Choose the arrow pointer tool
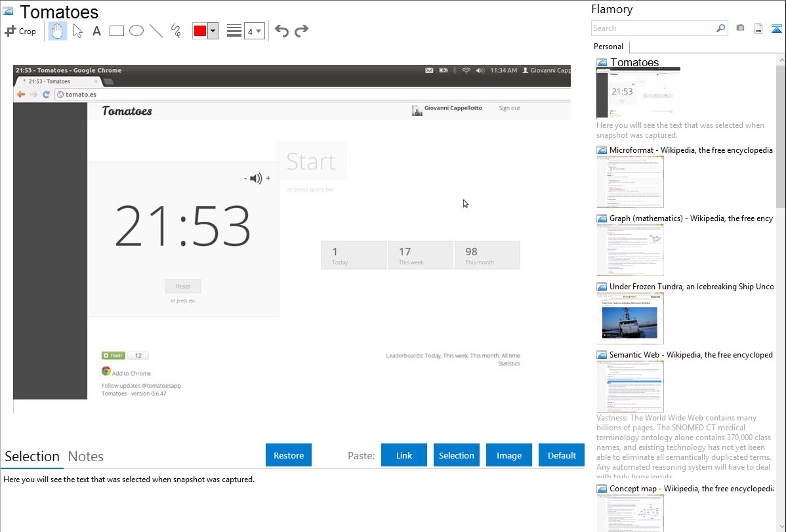The image size is (786, 532). (77, 31)
